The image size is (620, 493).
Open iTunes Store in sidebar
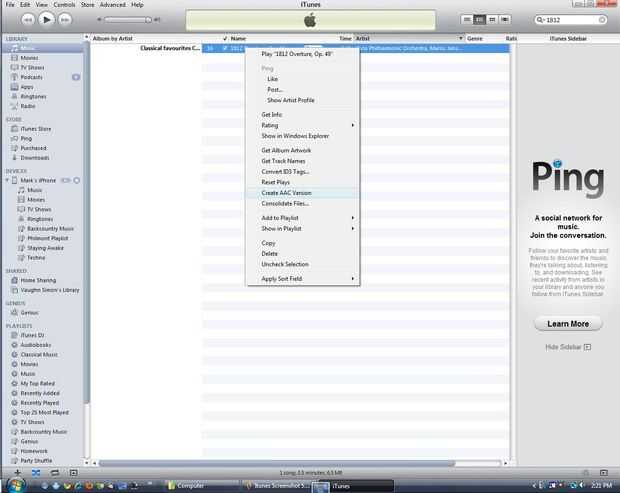(36, 129)
